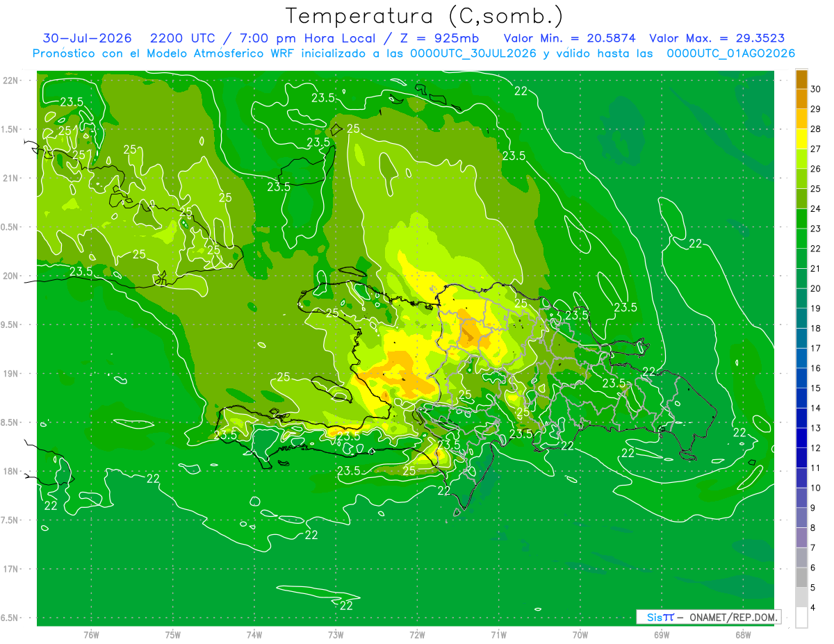Screen dimensions: 834x644
Task: Select the '74W' longitude axis label
Action: [x=254, y=634]
